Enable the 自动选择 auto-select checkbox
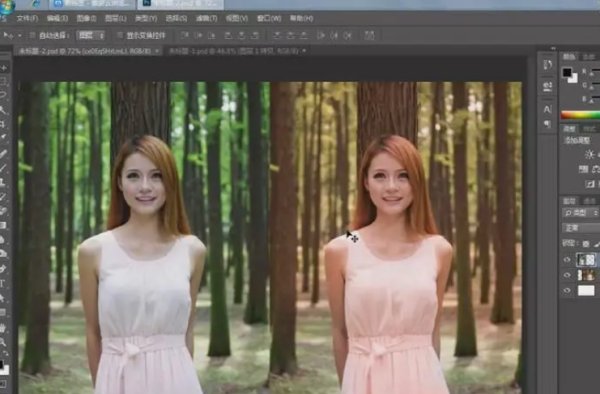 click(33, 36)
